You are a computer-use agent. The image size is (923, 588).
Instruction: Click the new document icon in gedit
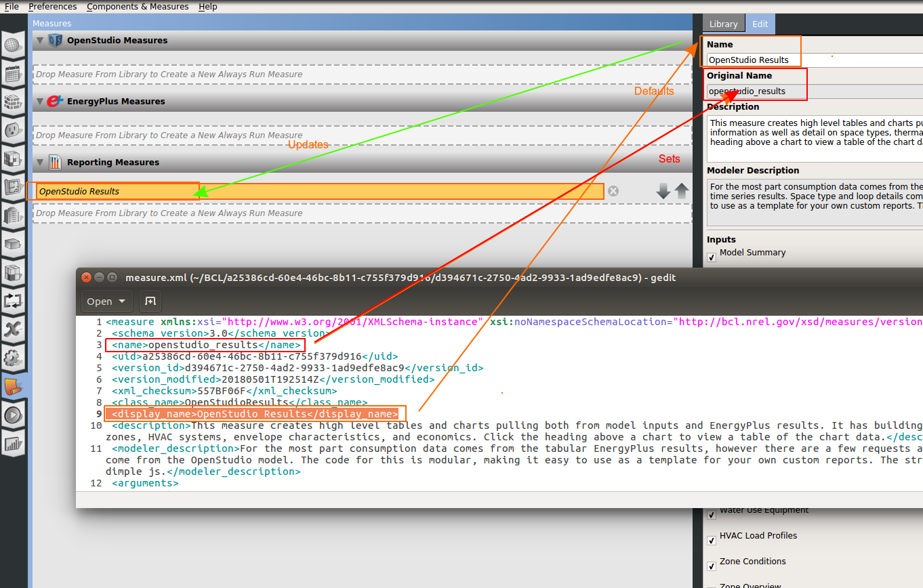coord(150,301)
